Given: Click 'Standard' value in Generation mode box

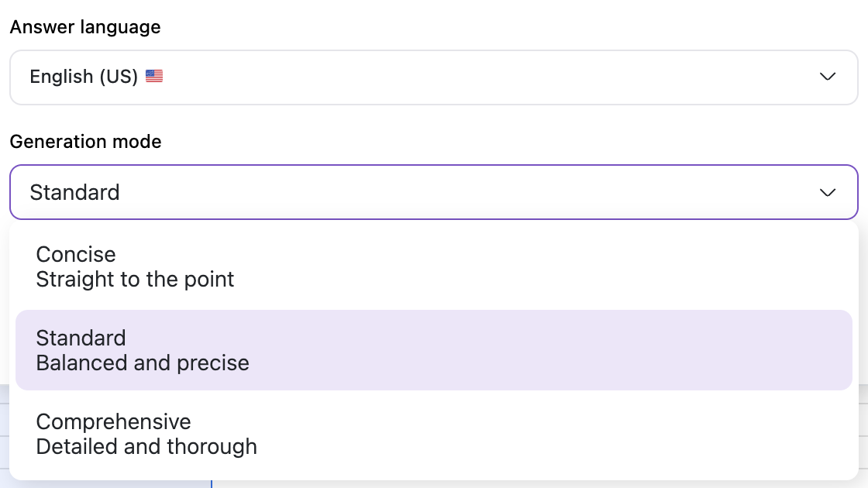Looking at the screenshot, I should point(74,192).
